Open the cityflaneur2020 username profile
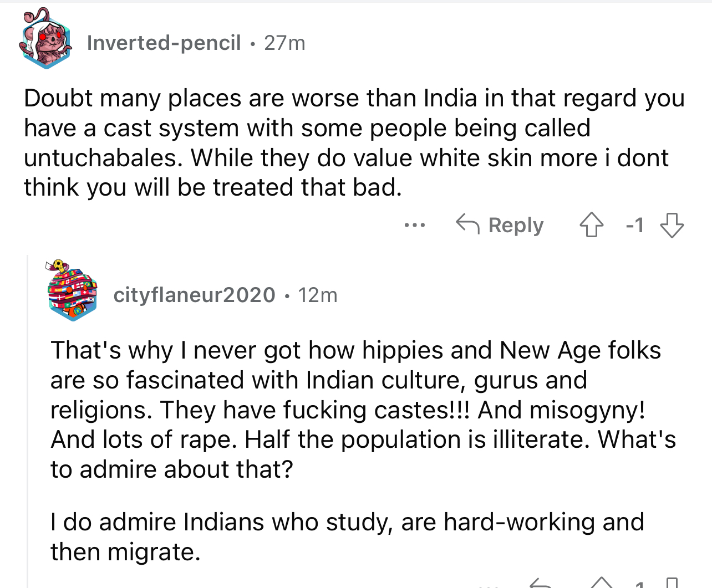712x588 pixels. point(194,295)
